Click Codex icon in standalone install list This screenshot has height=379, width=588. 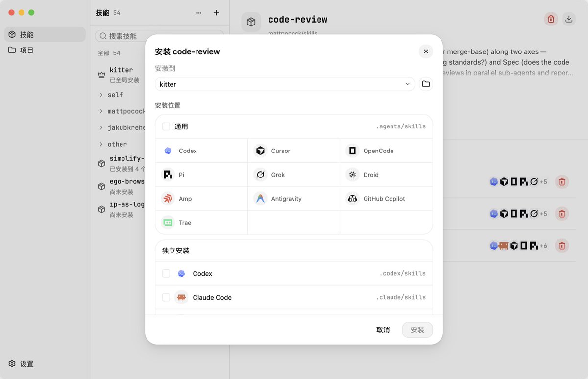[x=181, y=274]
